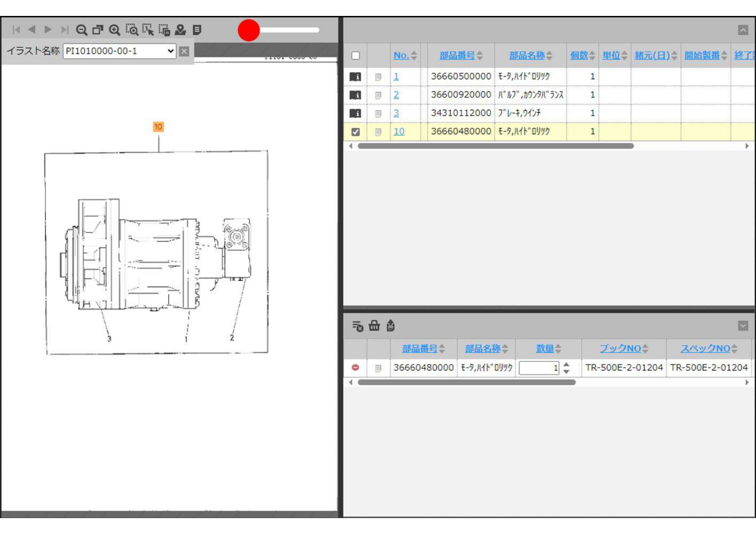Open the イラスト名称 dropdown PI1010000-00-1

pyautogui.click(x=119, y=51)
